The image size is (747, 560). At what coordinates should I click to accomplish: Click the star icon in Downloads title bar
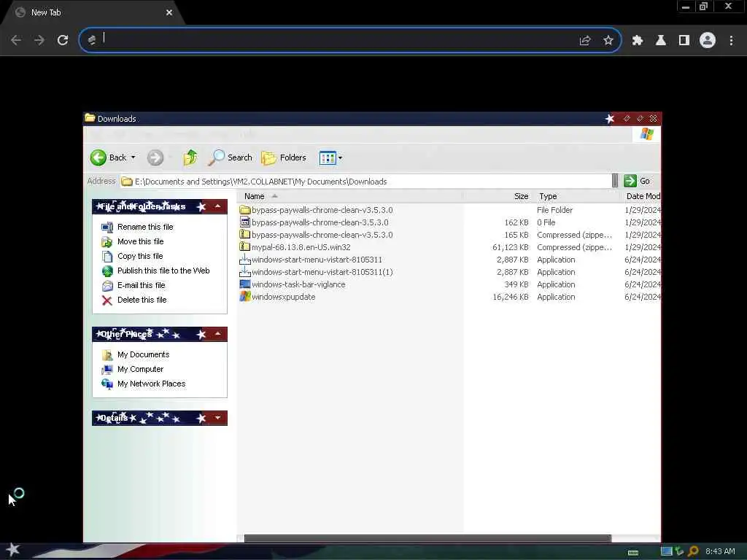coord(610,118)
